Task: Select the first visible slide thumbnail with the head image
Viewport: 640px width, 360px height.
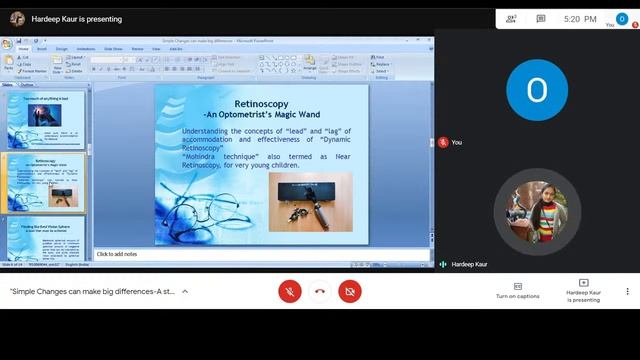Action: point(45,120)
